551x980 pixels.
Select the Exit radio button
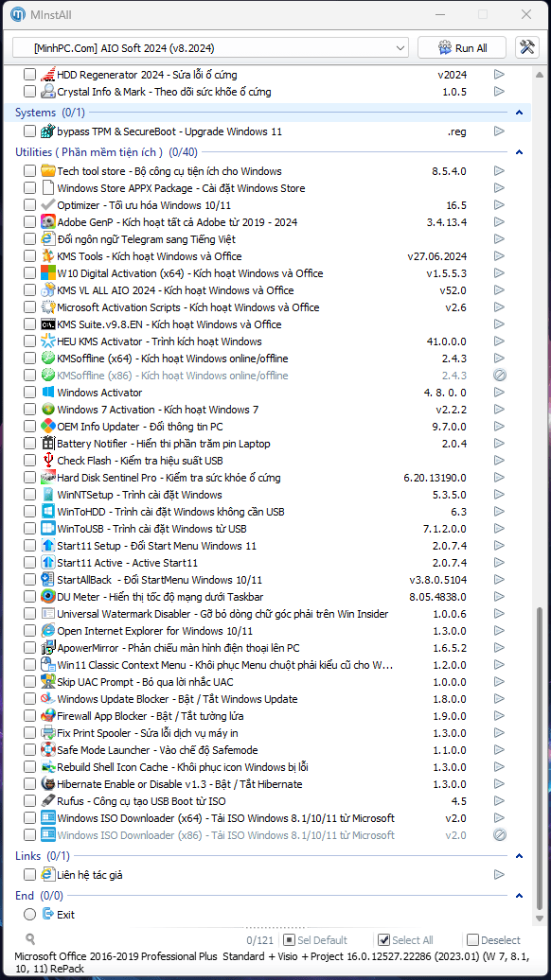(x=29, y=915)
